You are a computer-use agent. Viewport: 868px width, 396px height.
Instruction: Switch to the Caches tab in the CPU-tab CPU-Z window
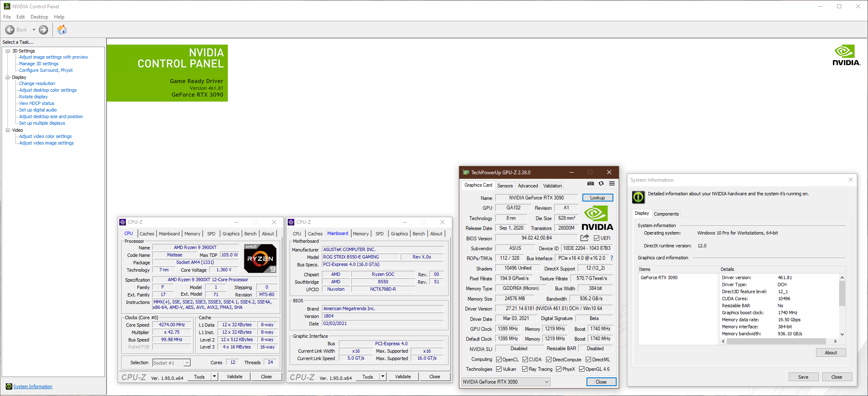[147, 234]
